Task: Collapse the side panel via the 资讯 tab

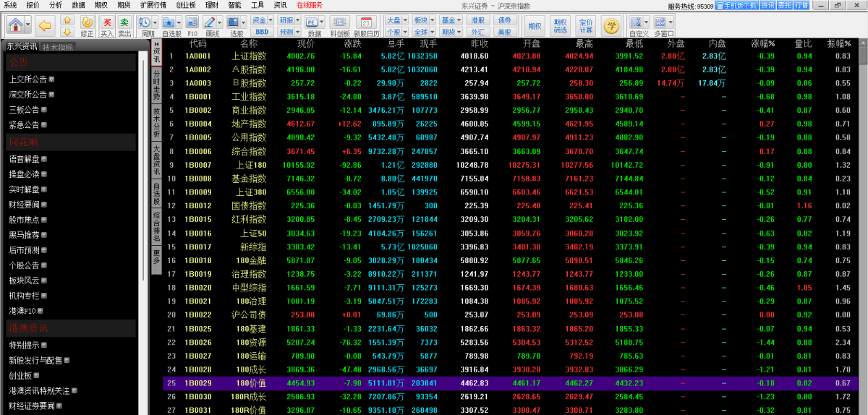Action: click(x=156, y=55)
